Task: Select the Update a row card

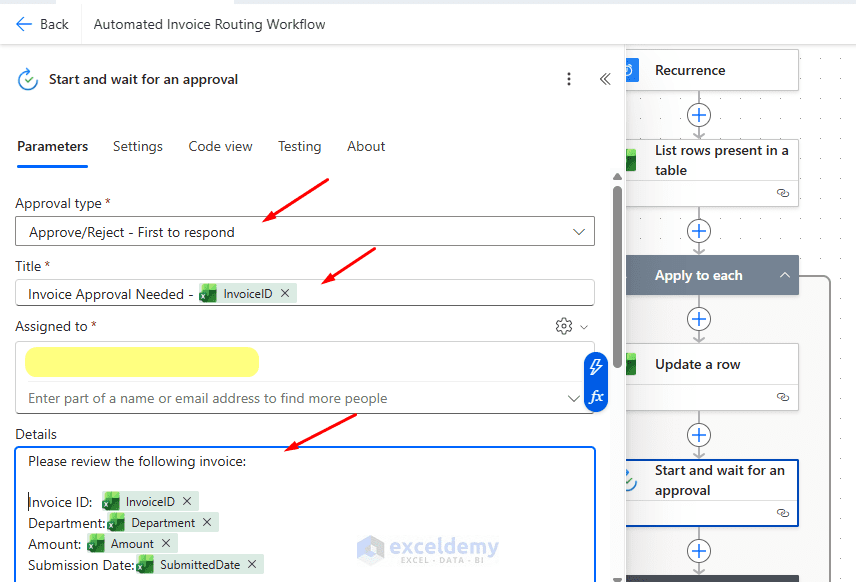Action: (712, 377)
